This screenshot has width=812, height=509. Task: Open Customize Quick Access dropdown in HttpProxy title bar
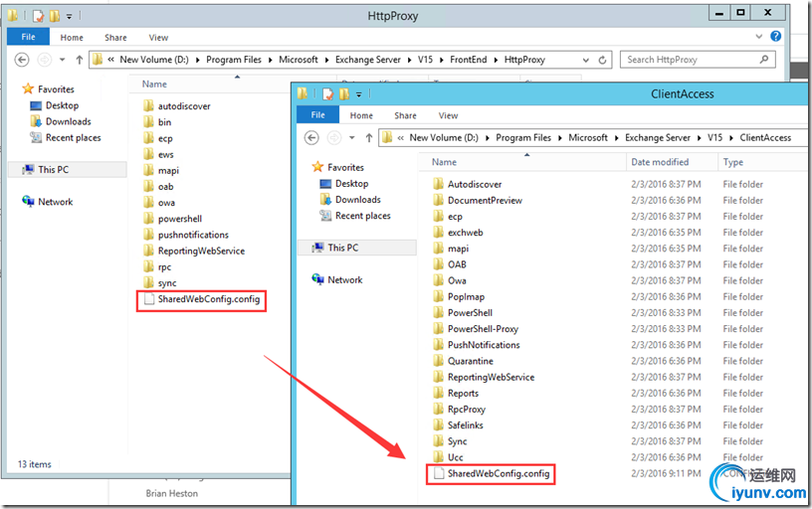pos(69,17)
